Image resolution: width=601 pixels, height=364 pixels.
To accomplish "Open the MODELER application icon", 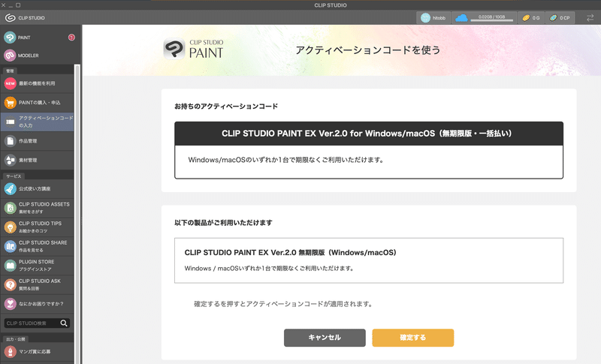I will click(10, 56).
